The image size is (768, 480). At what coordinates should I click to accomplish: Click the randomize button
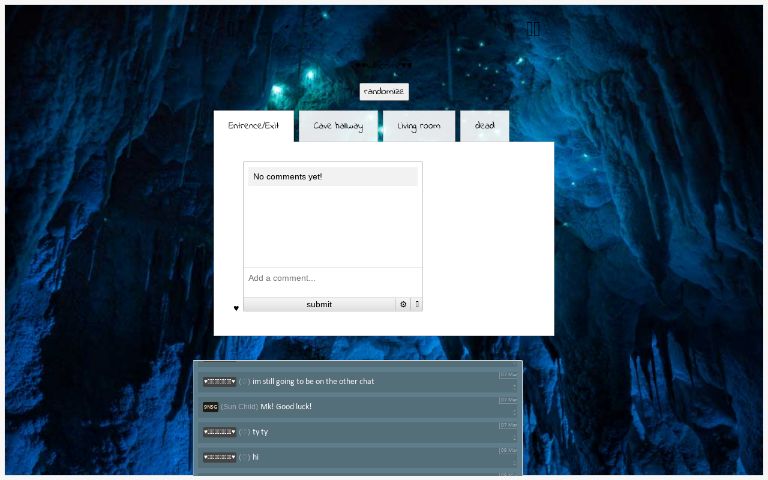click(384, 91)
